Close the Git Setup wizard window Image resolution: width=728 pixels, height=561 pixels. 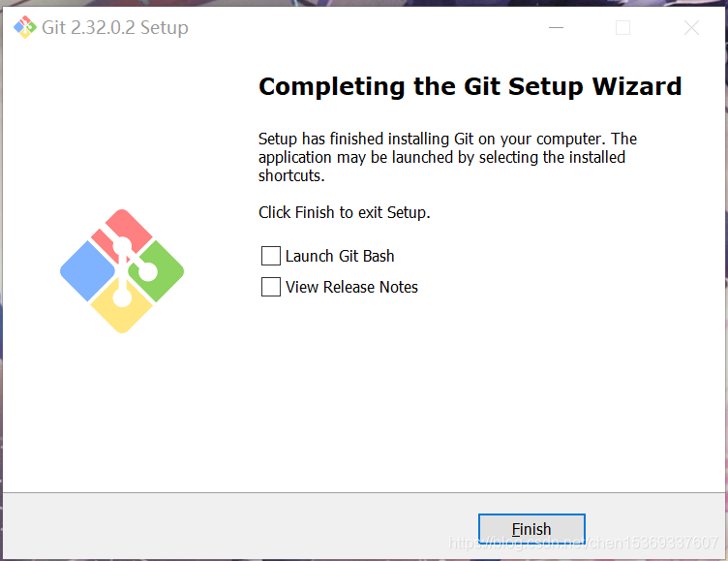pyautogui.click(x=691, y=28)
